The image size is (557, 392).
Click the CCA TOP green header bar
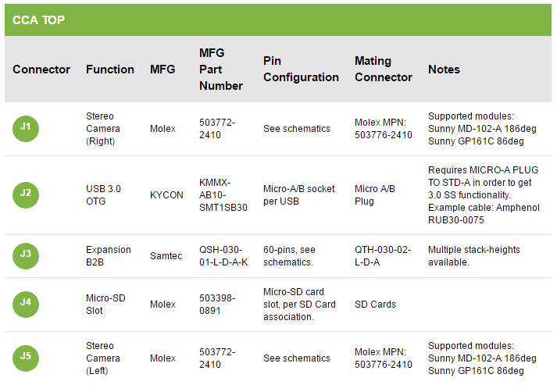pos(278,20)
